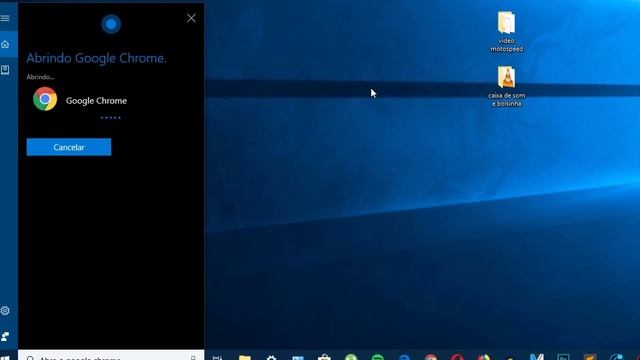Open the Cortana feedback icon

tap(5, 336)
